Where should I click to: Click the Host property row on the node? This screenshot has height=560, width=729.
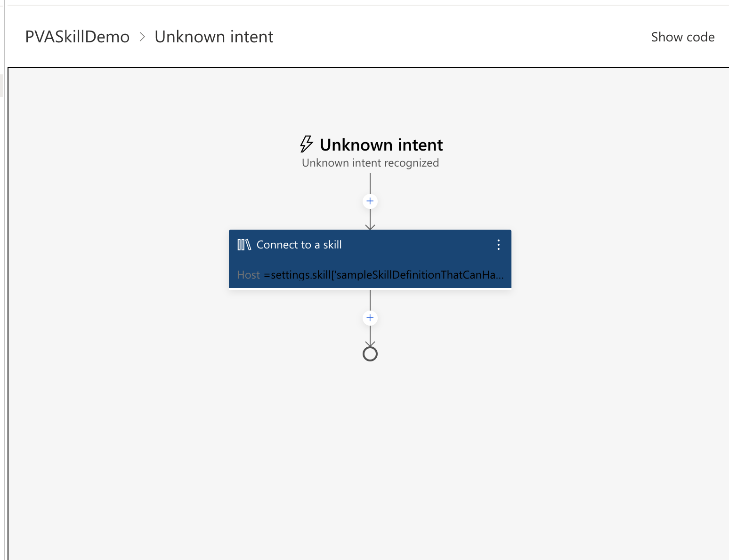[x=248, y=275]
